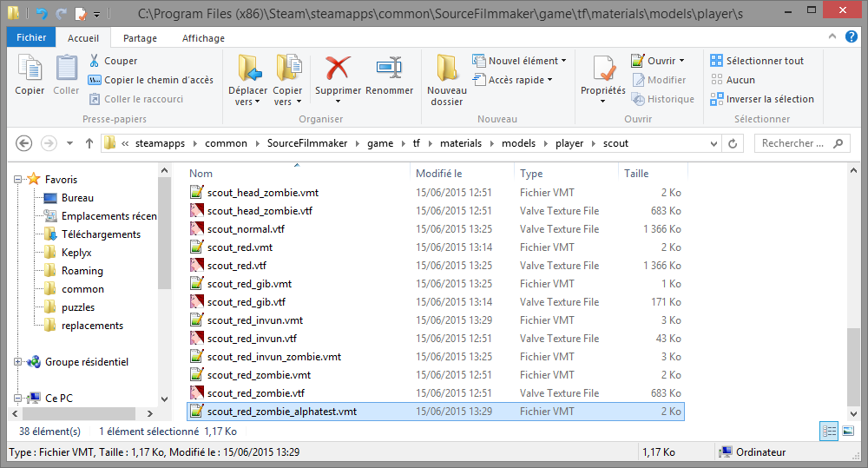Go forward with the forward arrow
This screenshot has width=868, height=468.
click(49, 143)
